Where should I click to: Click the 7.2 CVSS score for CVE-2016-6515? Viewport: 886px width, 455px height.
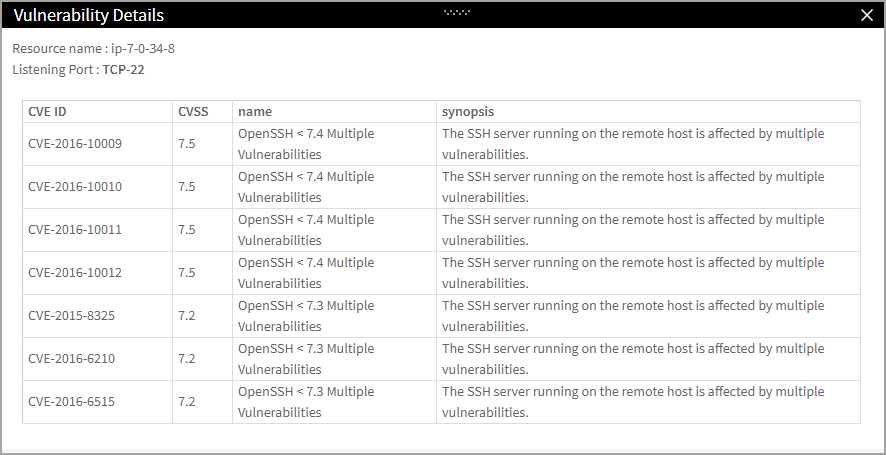coord(186,401)
